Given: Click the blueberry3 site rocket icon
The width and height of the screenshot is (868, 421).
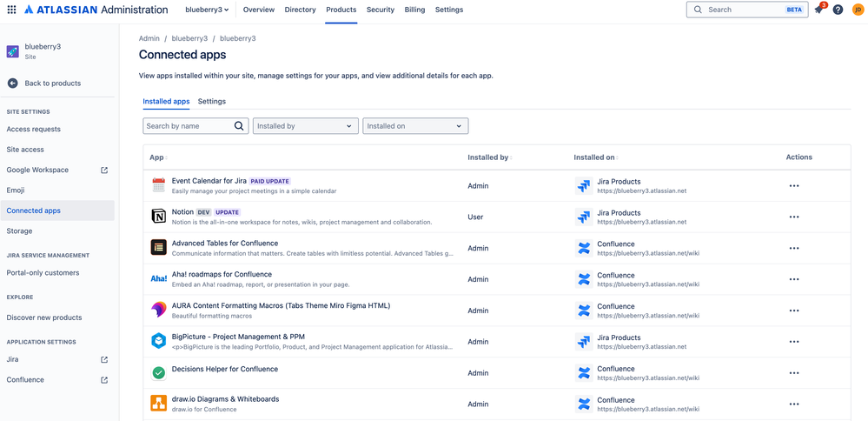Looking at the screenshot, I should pos(13,51).
